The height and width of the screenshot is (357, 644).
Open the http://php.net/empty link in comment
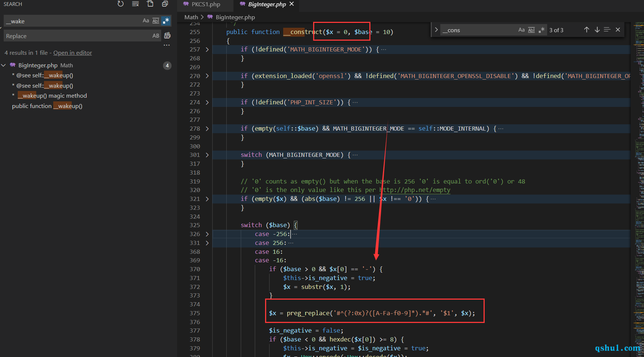tap(415, 190)
